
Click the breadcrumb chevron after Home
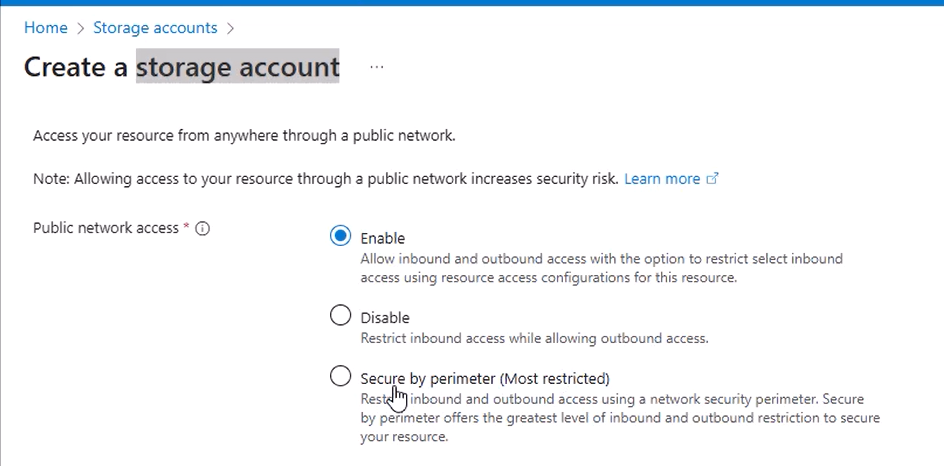81,28
